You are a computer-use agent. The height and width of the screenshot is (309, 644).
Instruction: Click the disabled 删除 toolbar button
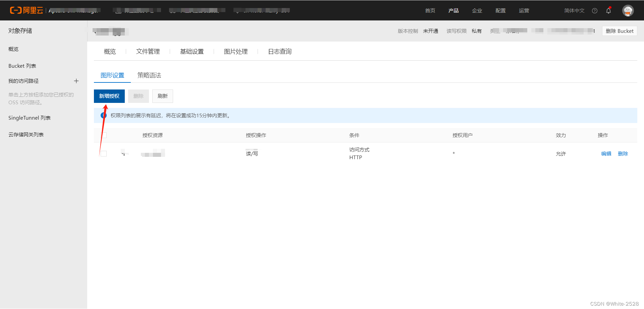click(x=139, y=96)
